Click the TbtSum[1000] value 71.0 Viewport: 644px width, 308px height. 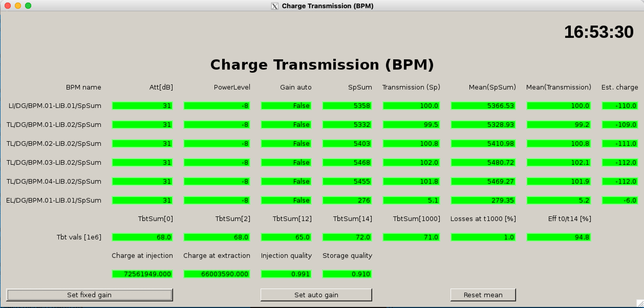pyautogui.click(x=411, y=237)
